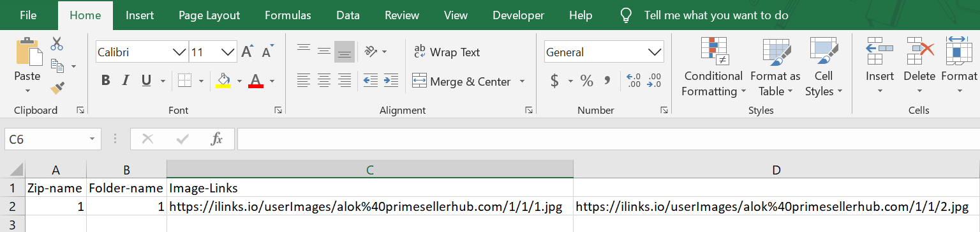Viewport: 980px width, 232px height.
Task: Decrease font size with small A
Action: pyautogui.click(x=268, y=52)
